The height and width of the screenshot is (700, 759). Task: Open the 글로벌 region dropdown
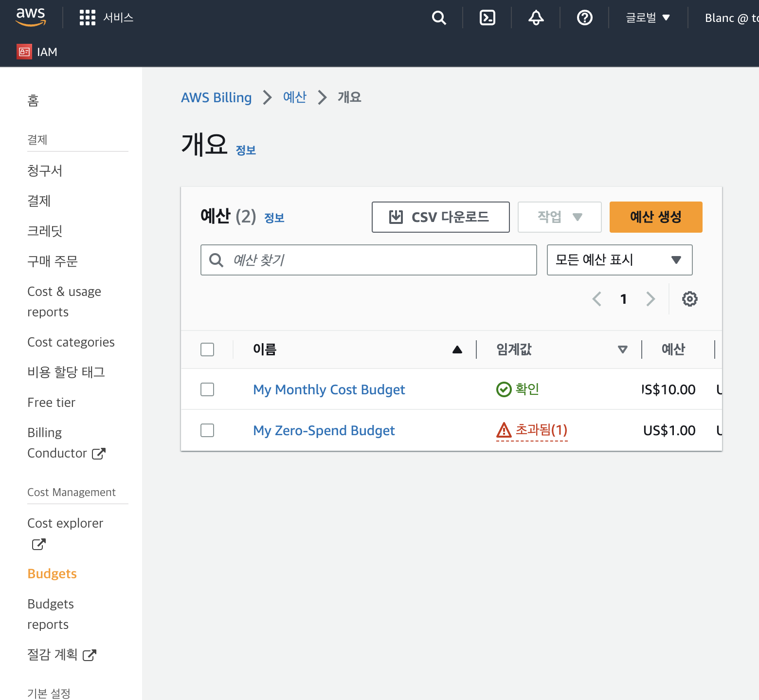click(648, 18)
